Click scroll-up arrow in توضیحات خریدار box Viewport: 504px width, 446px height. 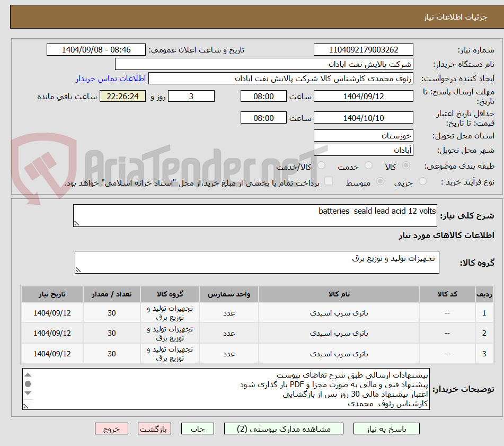pos(28,374)
